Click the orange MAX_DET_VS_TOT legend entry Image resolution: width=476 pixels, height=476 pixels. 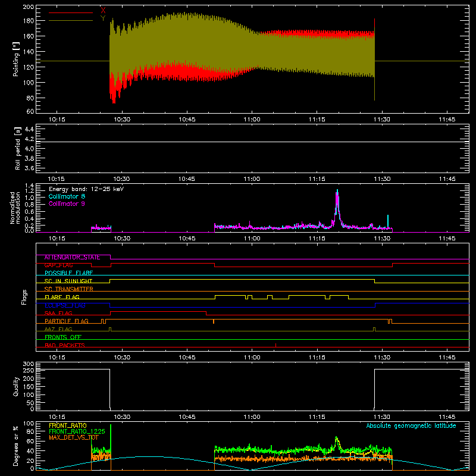coord(74,437)
